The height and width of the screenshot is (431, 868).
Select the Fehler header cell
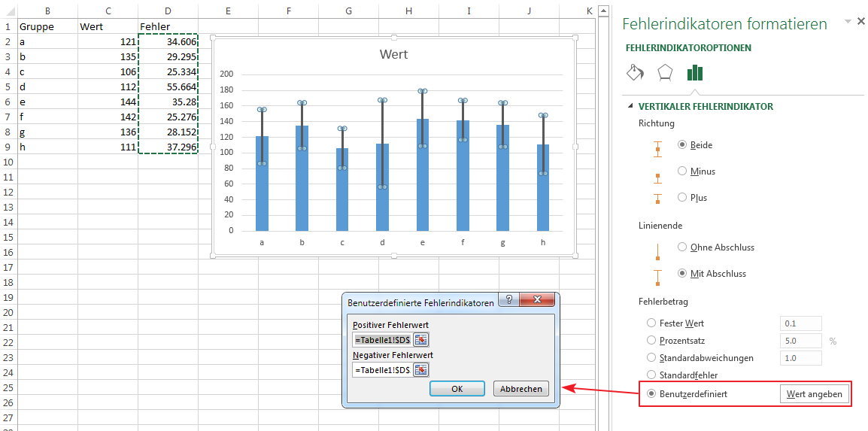click(x=168, y=26)
